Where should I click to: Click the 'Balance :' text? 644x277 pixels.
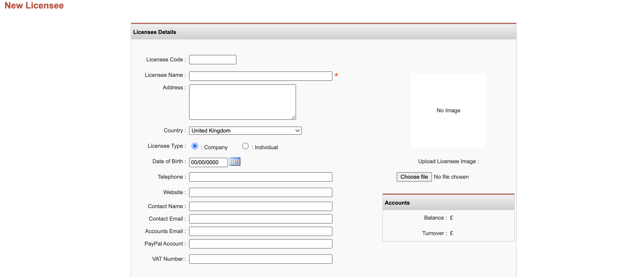click(435, 218)
